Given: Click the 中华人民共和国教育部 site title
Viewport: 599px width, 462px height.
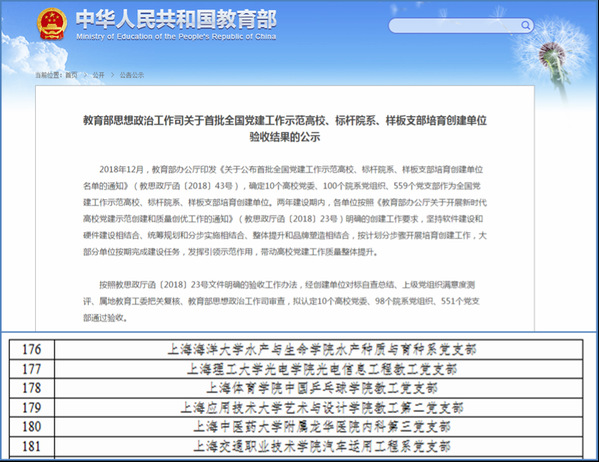Looking at the screenshot, I should (x=176, y=19).
